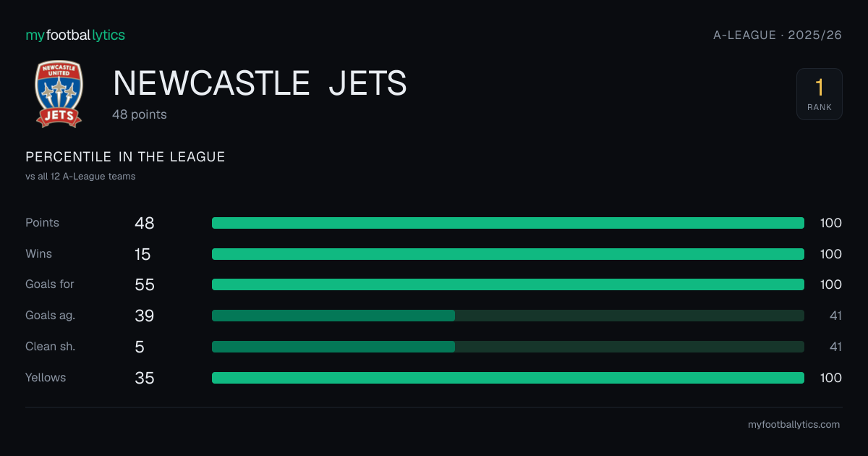The image size is (868, 456).
Task: Click the Newcastle Jets club crest
Action: point(59,94)
